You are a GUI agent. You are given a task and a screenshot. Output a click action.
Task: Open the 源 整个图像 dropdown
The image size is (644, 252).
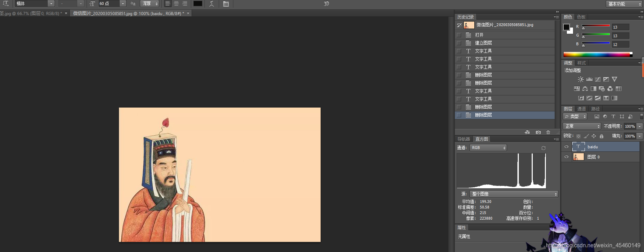click(514, 194)
